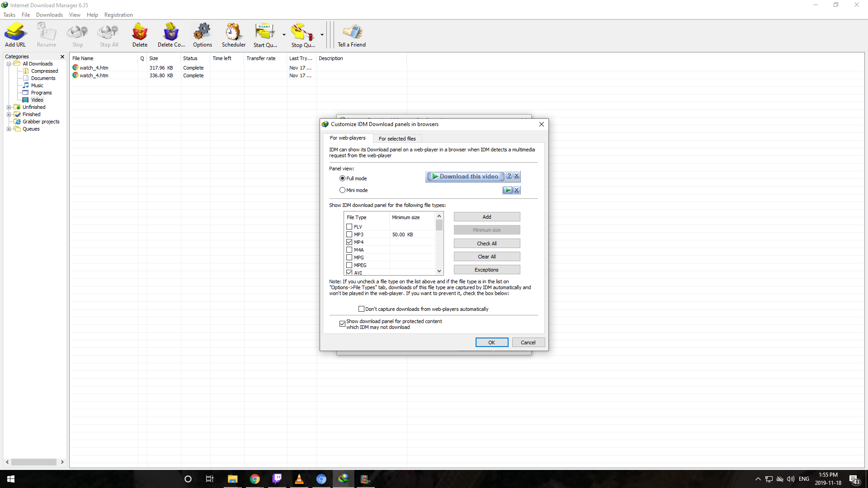
Task: Switch to the For web-players tab
Action: 348,138
